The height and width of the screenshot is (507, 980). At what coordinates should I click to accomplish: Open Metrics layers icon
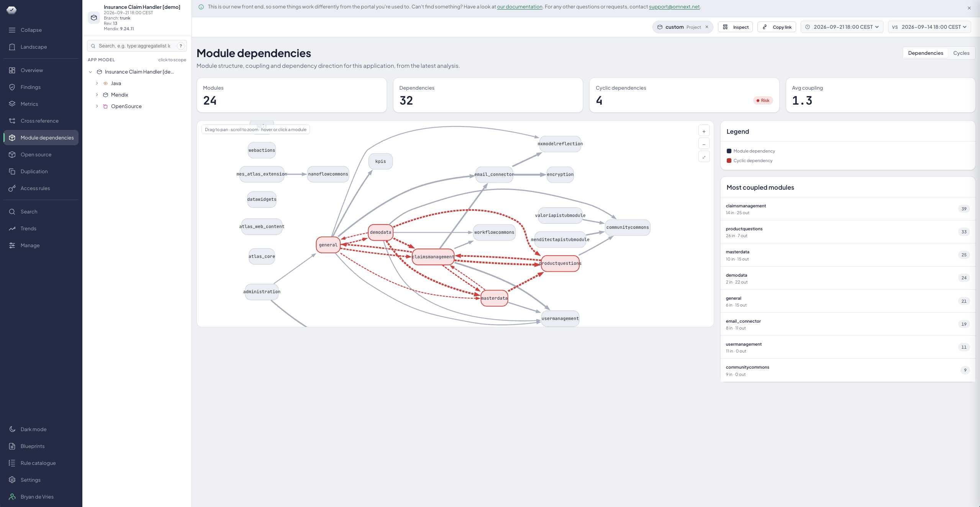(x=12, y=104)
